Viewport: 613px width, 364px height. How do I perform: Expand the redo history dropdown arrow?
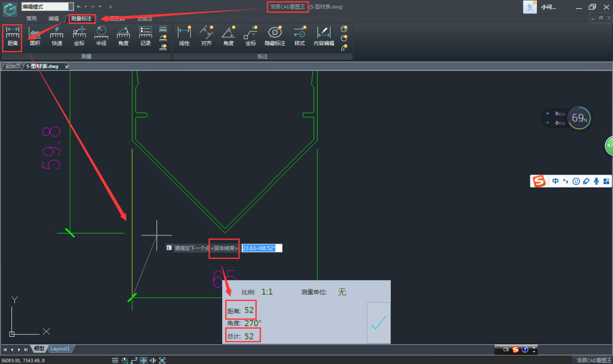[100, 7]
